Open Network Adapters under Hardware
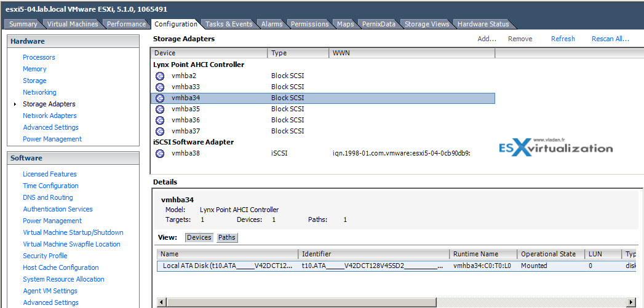This screenshot has width=644, height=308. click(x=50, y=116)
